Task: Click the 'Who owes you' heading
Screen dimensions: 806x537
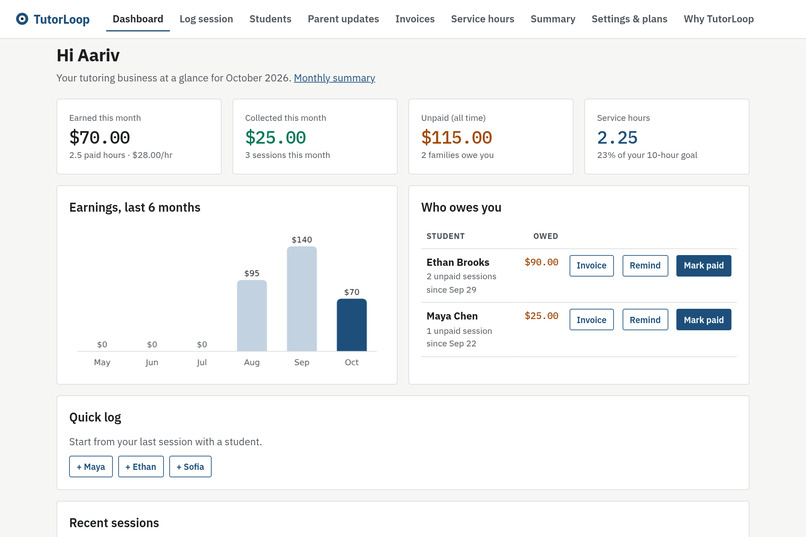Action: pos(461,208)
